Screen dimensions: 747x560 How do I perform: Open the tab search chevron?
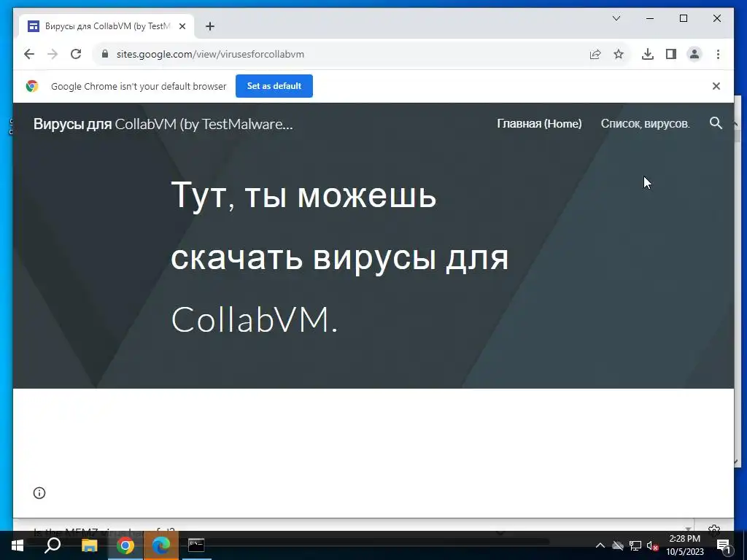pos(616,18)
